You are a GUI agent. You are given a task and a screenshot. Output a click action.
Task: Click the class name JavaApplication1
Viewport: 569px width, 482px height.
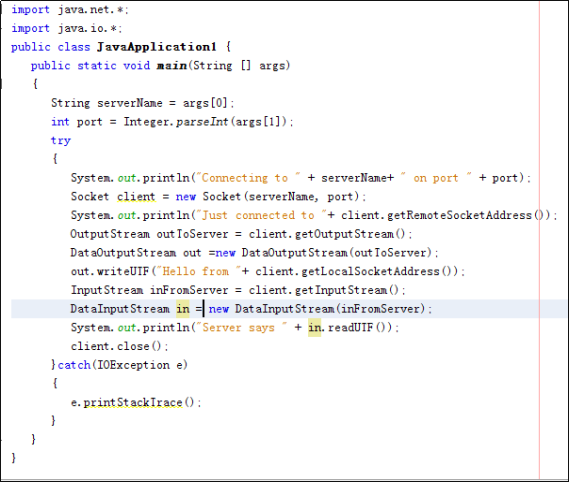coord(157,47)
